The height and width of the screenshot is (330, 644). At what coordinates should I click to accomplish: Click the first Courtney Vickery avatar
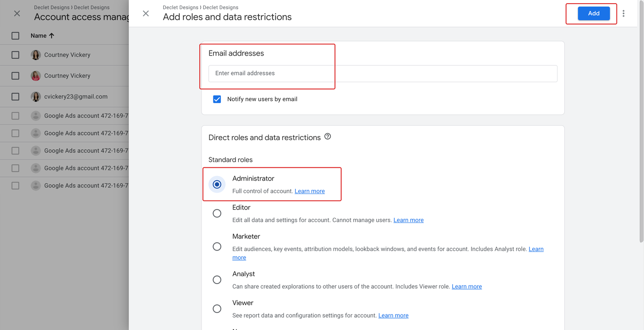pos(36,55)
